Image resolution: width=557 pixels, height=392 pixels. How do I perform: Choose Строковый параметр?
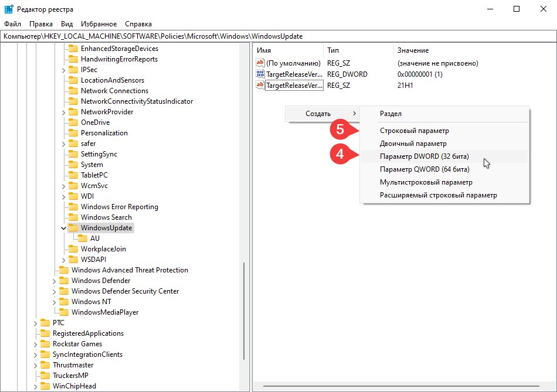coord(444,131)
